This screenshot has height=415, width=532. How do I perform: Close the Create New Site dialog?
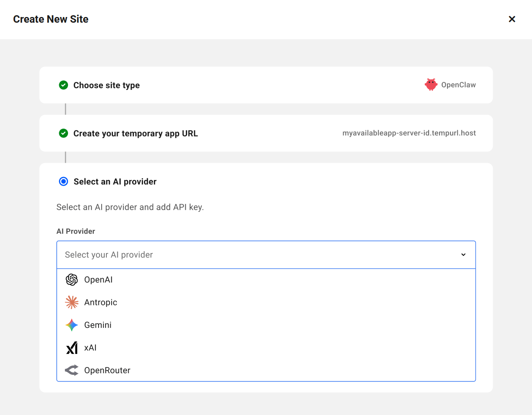pos(512,19)
